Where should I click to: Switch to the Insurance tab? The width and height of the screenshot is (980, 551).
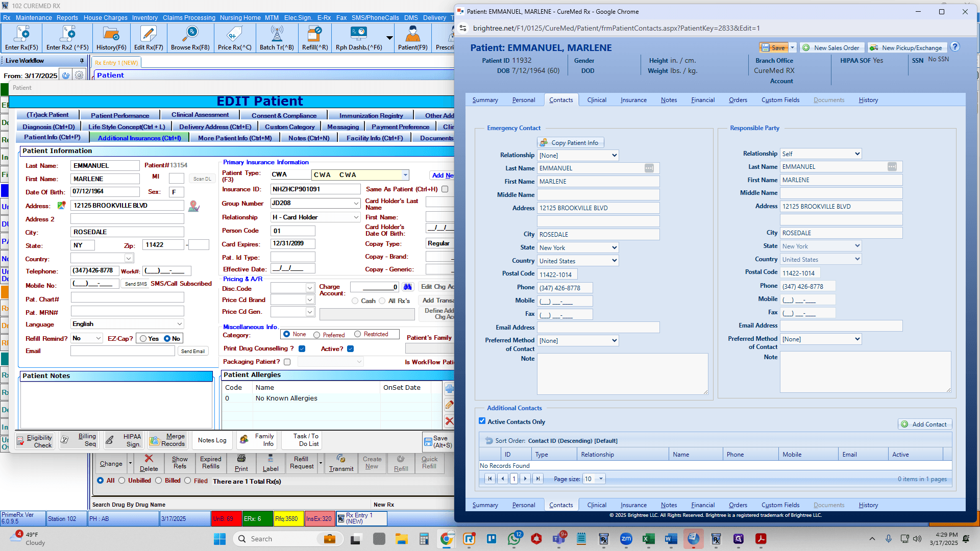point(633,100)
